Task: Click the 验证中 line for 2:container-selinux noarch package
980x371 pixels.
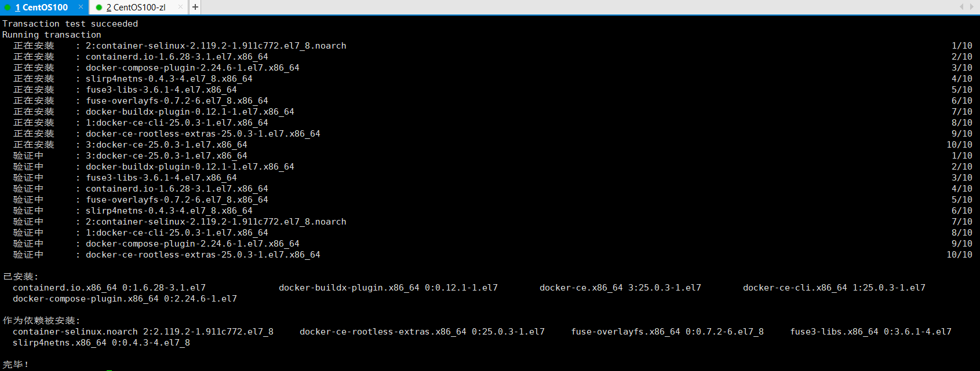Action: click(493, 222)
